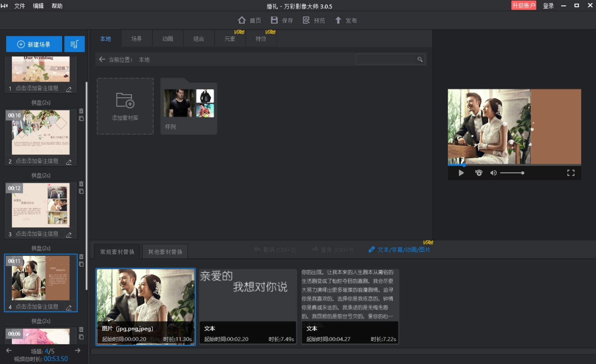Go to previous scene with left arrow
This screenshot has width=596, height=364.
(x=9, y=351)
